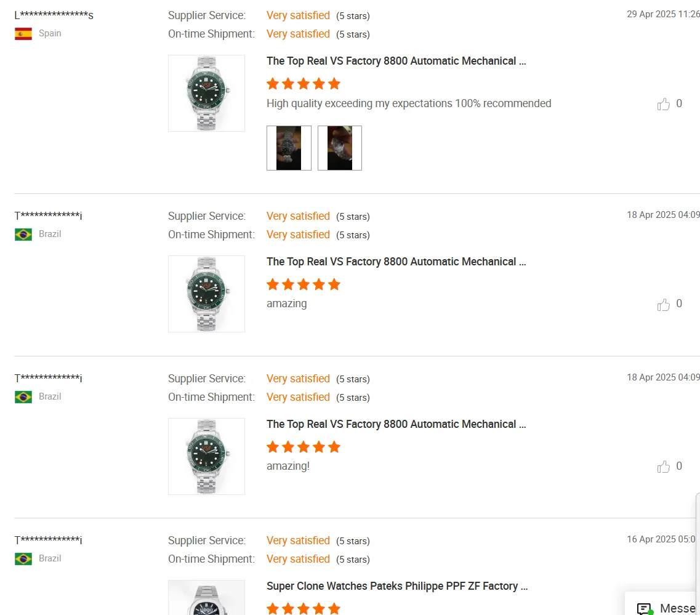The width and height of the screenshot is (700, 615).
Task: Click the like count beside Spain review
Action: pos(679,103)
